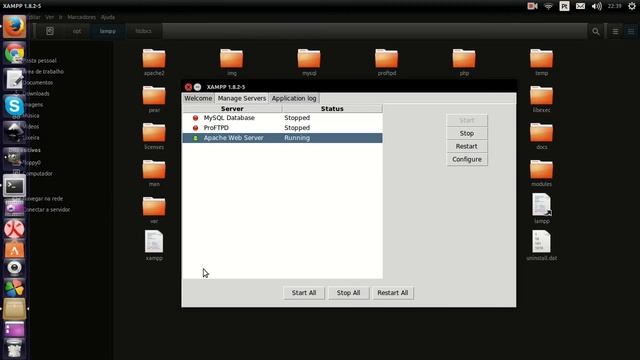Viewport: 640px width, 360px height.
Task: Switch to the Manage Servers tab
Action: (242, 98)
